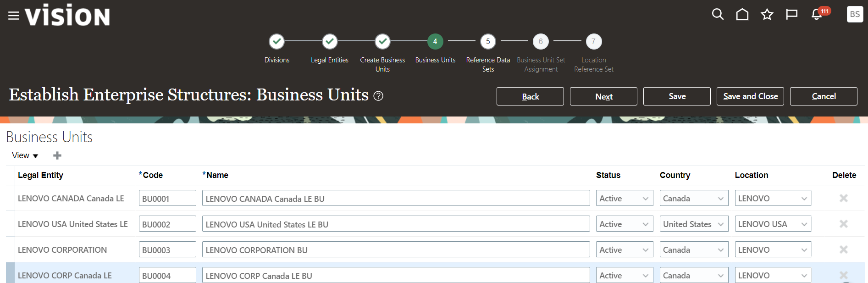Delete the LENOVO CANADA Canada LE row
This screenshot has width=868, height=283.
click(844, 198)
